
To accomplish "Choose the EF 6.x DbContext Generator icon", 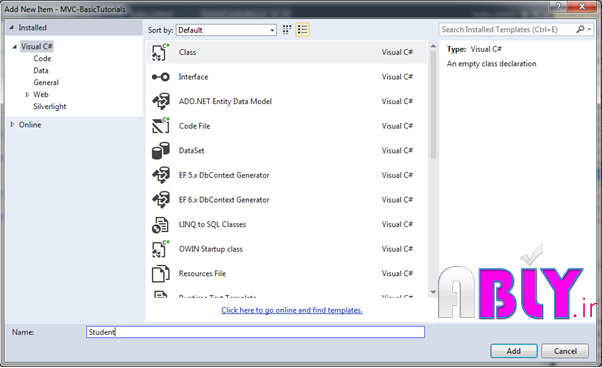I will tap(160, 200).
